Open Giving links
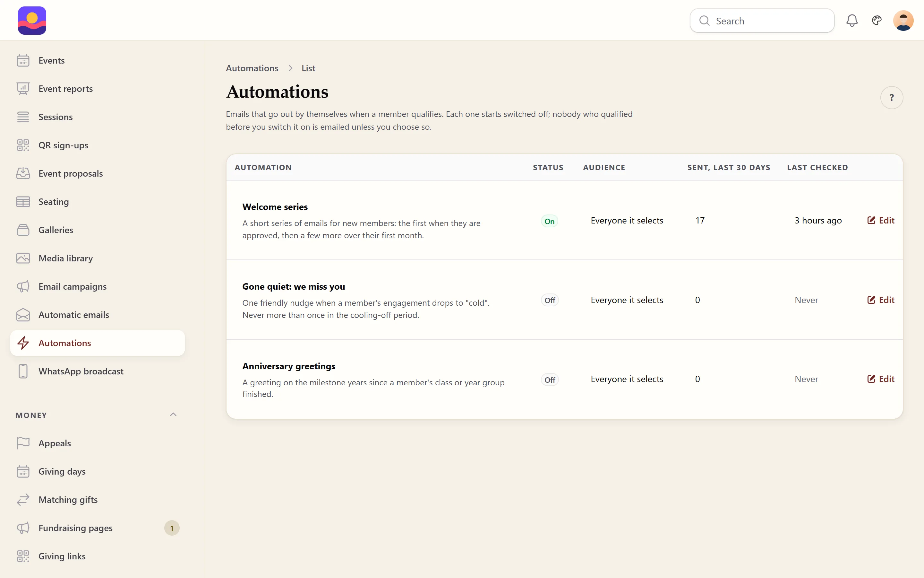 click(x=97, y=556)
